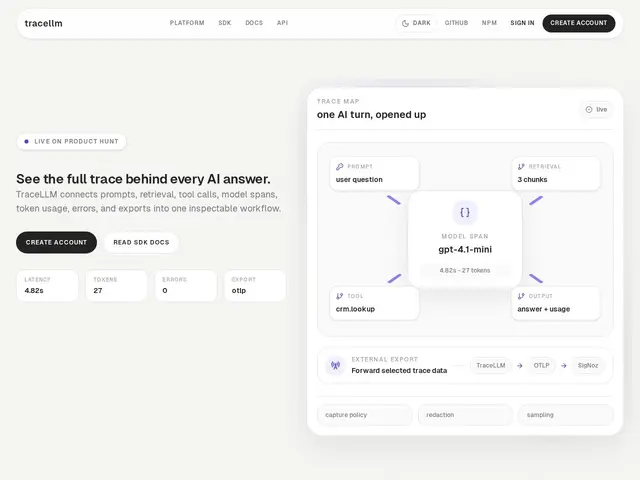This screenshot has width=640, height=480.
Task: Select the Retrieval 3 chunks node
Action: click(556, 173)
